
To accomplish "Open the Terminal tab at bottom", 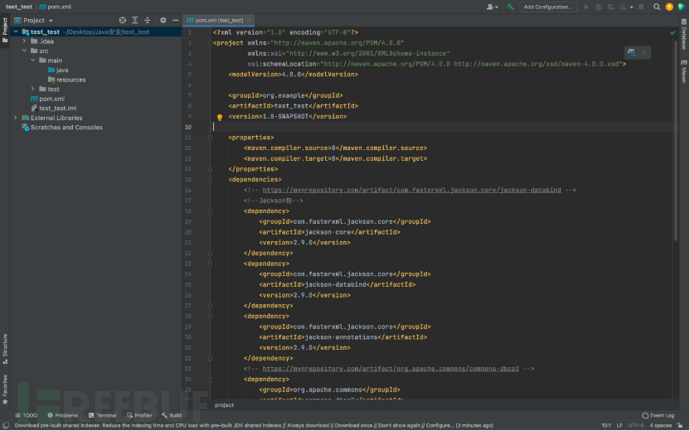I will pos(105,414).
